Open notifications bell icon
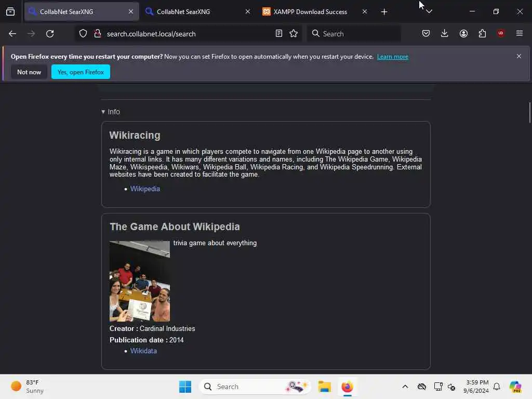 pos(497,387)
